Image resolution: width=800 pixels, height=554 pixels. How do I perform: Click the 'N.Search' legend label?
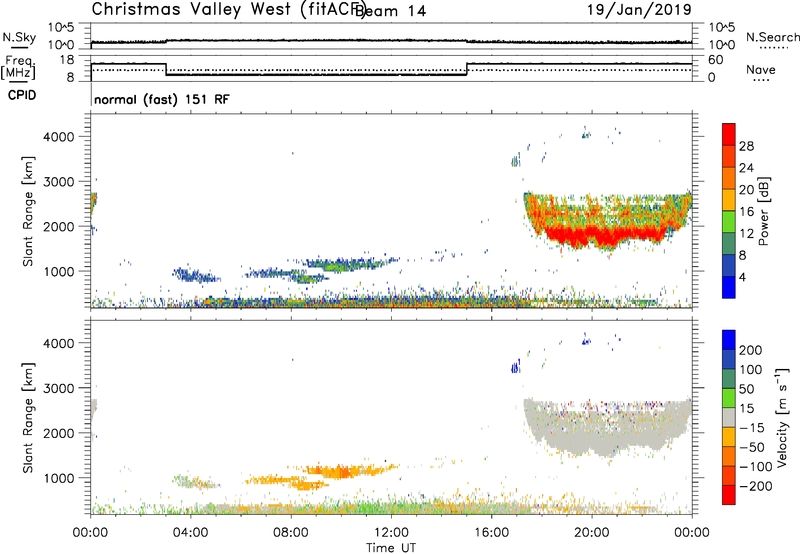tap(772, 37)
